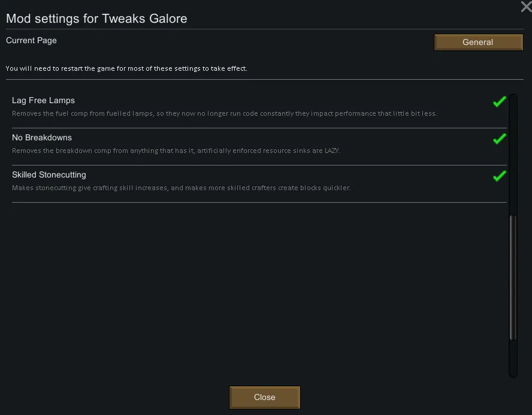Click the Mod settings for Tweaks Galore title
Viewport: 532px width, 415px height.
[x=96, y=19]
